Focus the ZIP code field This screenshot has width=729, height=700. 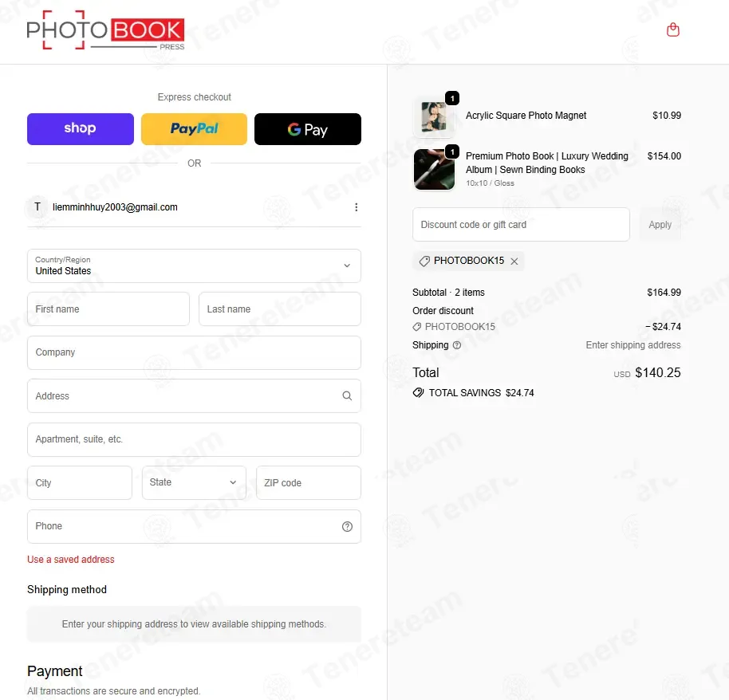click(x=309, y=483)
